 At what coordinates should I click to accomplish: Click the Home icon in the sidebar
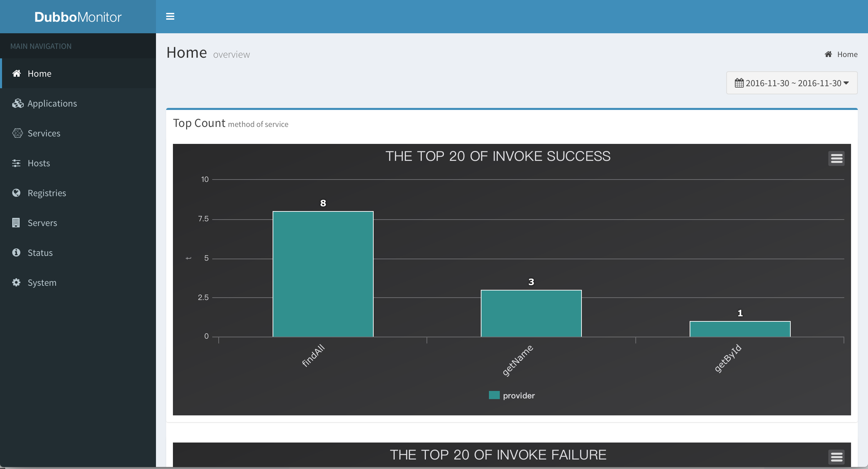[17, 73]
